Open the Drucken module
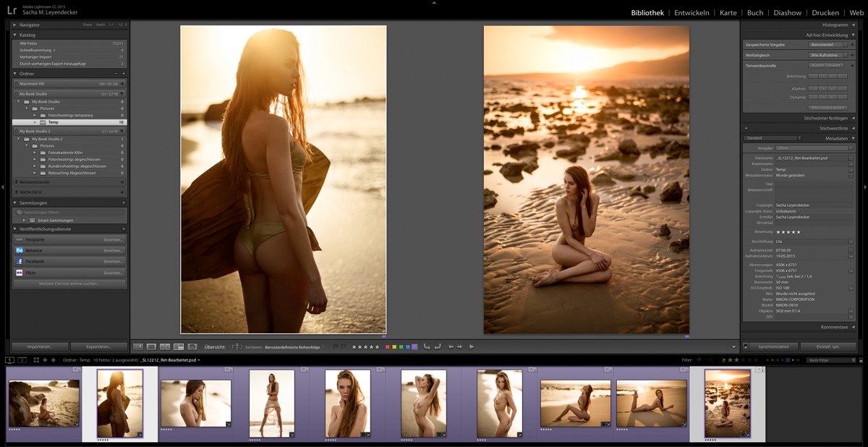The image size is (868, 447). (x=825, y=13)
